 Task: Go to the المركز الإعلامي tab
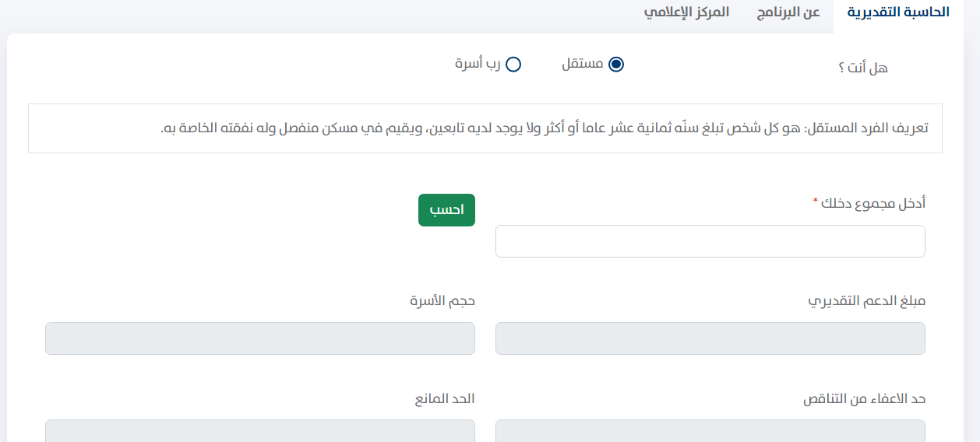pyautogui.click(x=686, y=12)
